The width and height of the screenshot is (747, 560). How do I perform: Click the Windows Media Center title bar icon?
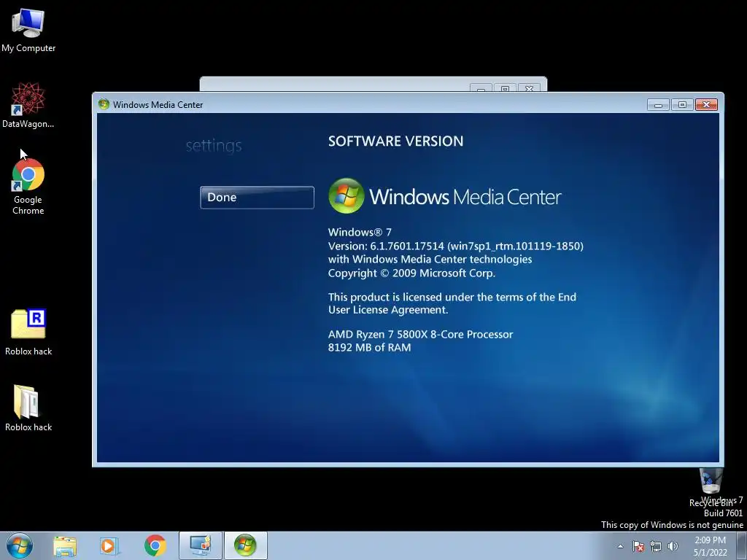coord(104,104)
